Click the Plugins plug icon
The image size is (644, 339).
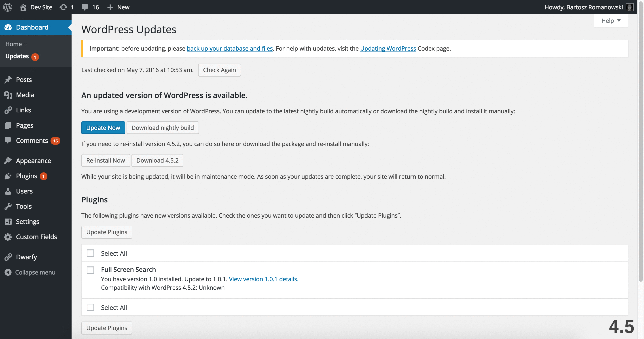click(x=8, y=176)
